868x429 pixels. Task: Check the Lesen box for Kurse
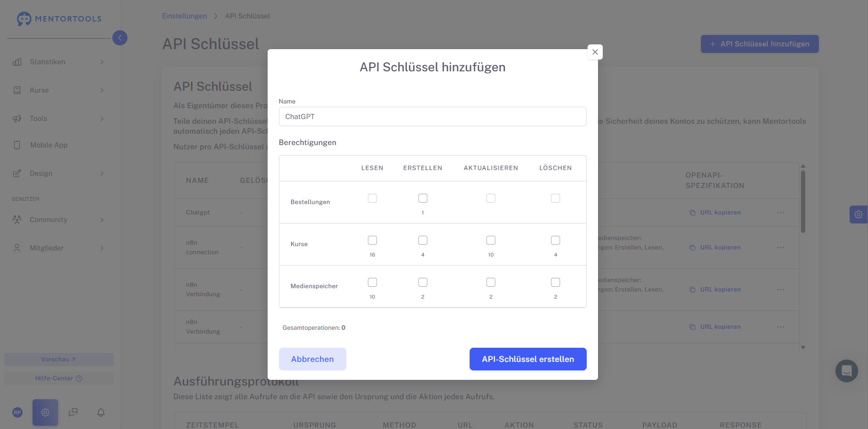click(x=372, y=240)
